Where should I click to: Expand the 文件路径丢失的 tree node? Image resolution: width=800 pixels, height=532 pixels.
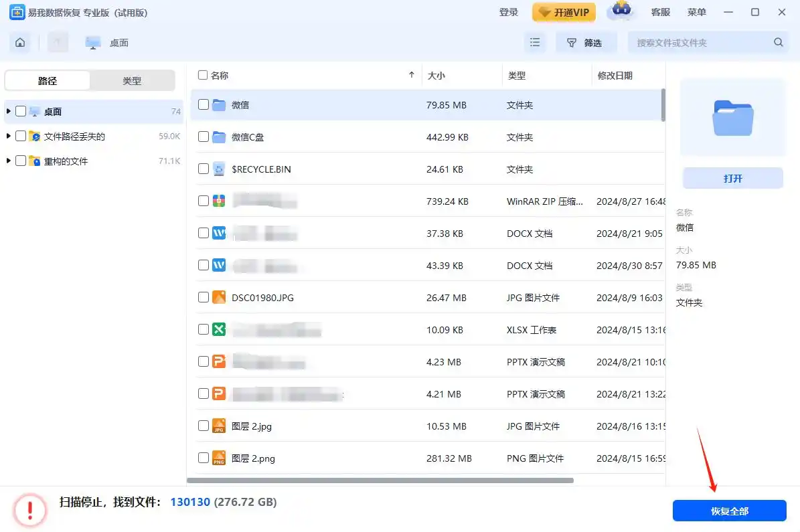click(x=7, y=136)
